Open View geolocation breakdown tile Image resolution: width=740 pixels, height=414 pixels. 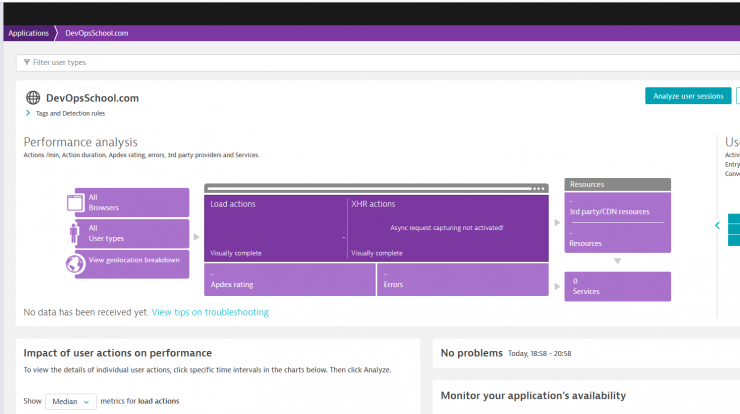[x=132, y=264]
